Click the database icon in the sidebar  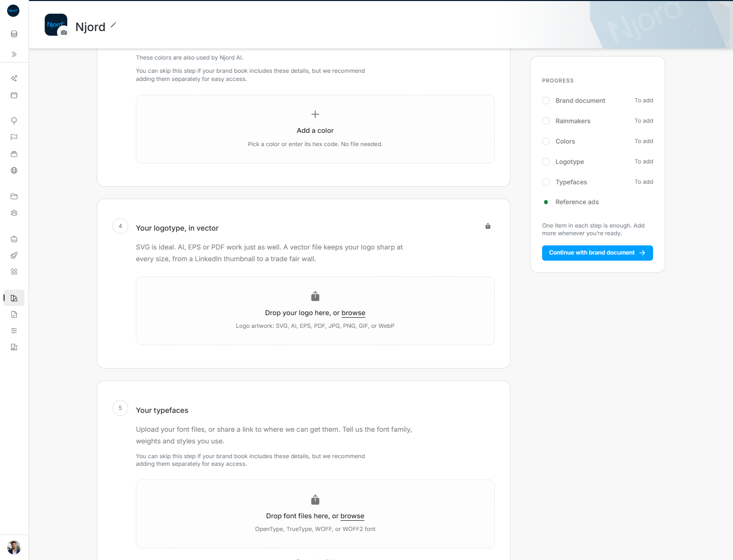[x=14, y=34]
